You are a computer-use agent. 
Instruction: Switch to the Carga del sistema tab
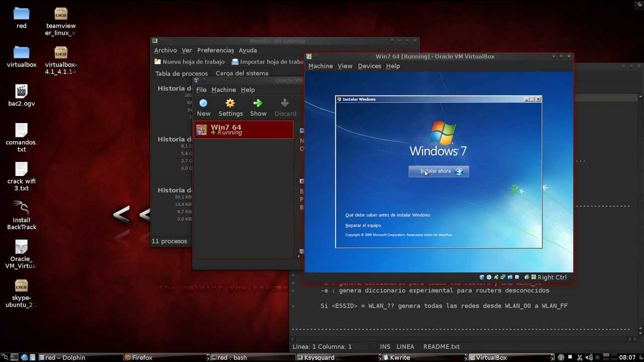242,73
